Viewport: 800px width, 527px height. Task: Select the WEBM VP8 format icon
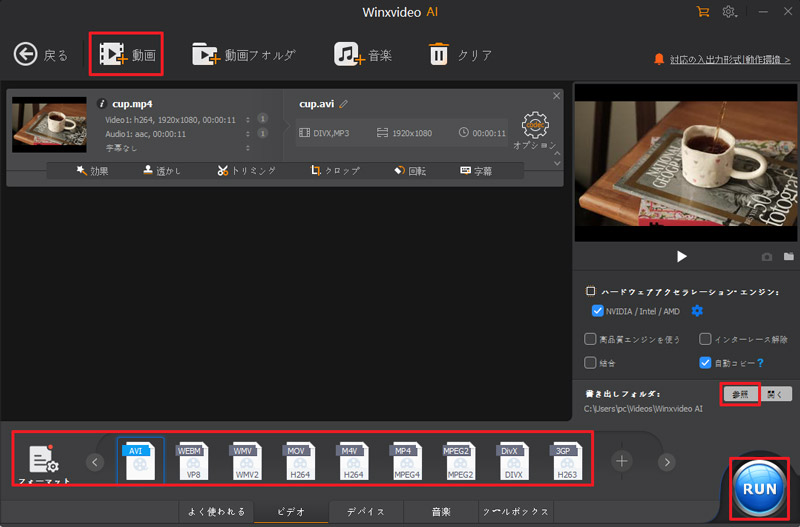point(190,461)
